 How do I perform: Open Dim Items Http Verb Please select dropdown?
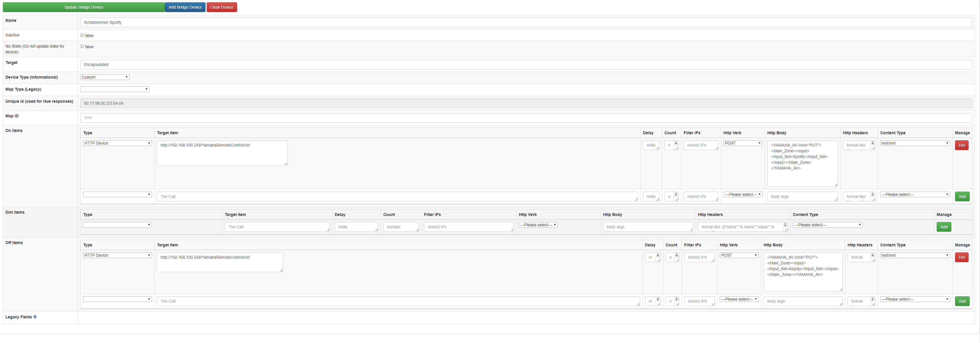pos(538,225)
